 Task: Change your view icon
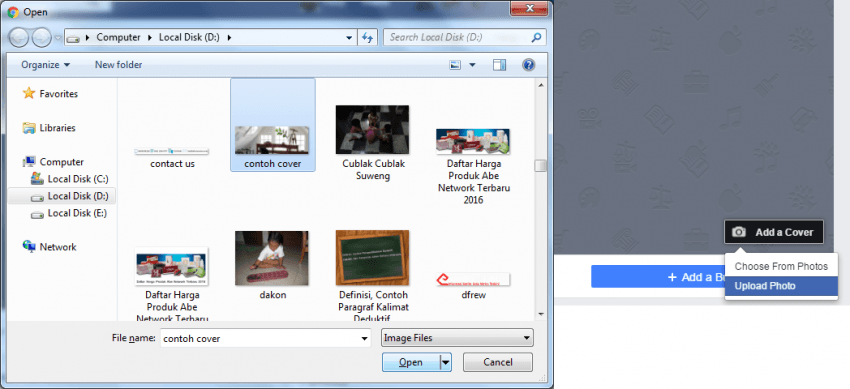tap(455, 65)
